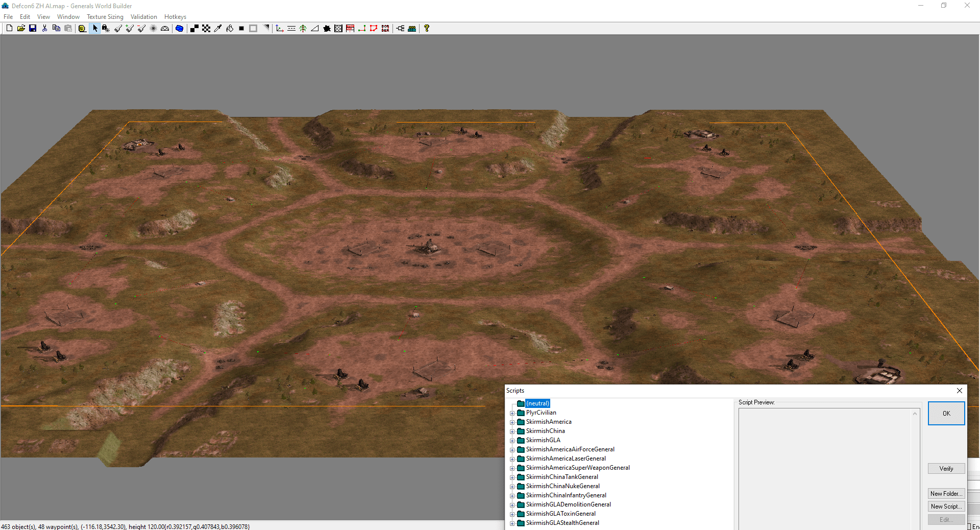Open the teams list icon
Image resolution: width=980 pixels, height=530 pixels.
(412, 29)
